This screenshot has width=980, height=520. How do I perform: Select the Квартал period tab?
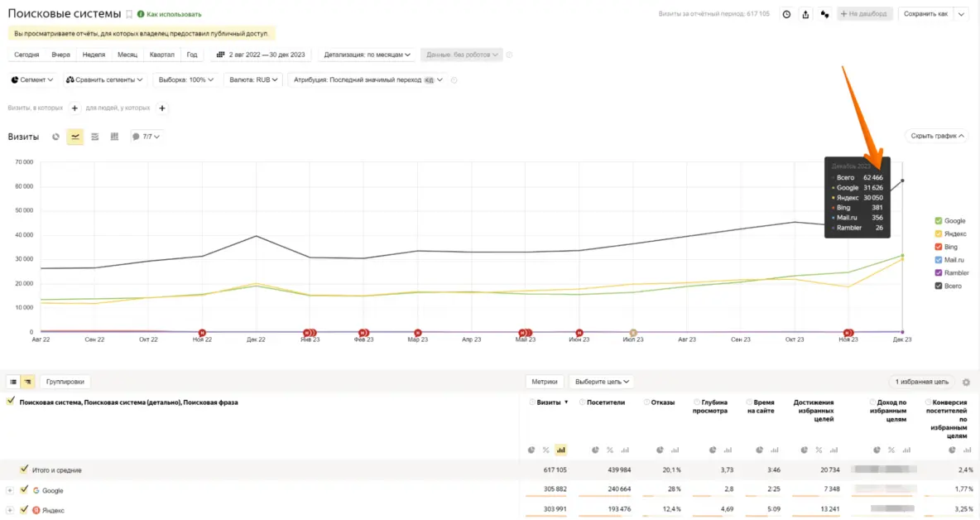click(161, 55)
